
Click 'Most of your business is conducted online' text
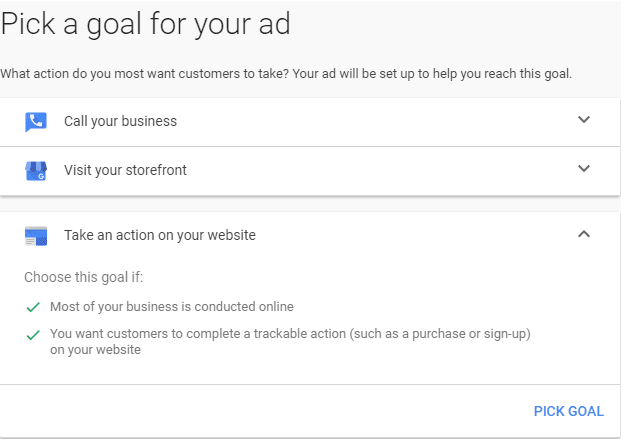coord(172,307)
